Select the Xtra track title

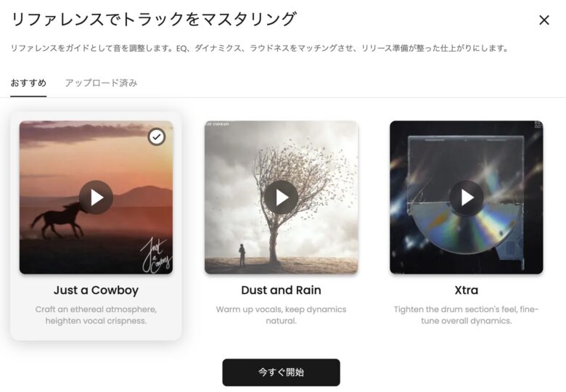(467, 290)
